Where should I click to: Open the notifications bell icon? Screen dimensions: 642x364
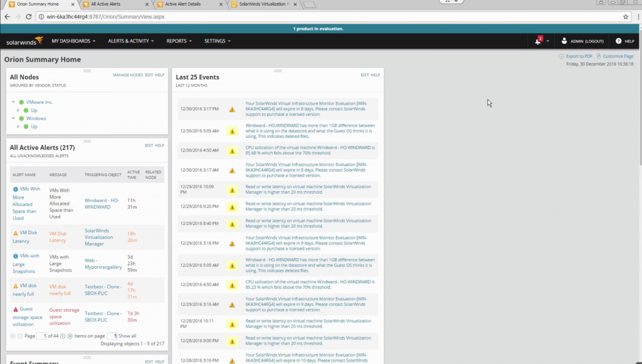click(538, 41)
